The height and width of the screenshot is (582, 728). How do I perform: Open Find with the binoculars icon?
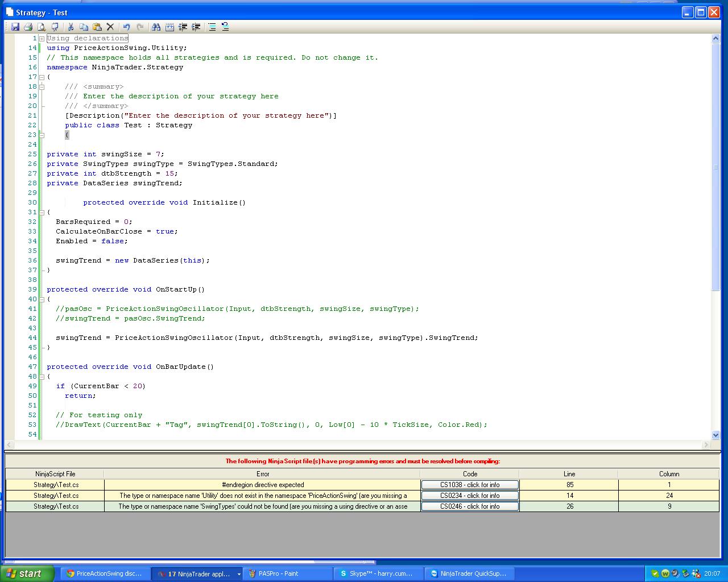(x=156, y=27)
